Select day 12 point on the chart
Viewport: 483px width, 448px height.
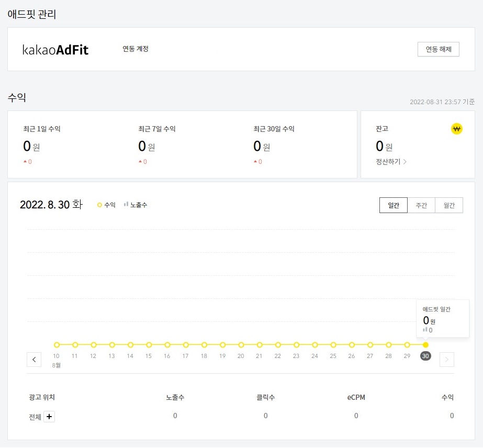click(x=93, y=345)
